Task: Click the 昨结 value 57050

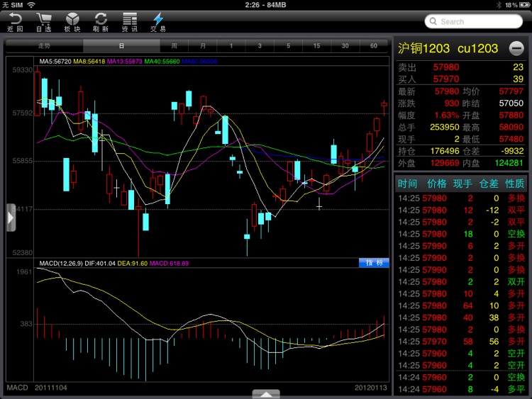Action: click(511, 103)
